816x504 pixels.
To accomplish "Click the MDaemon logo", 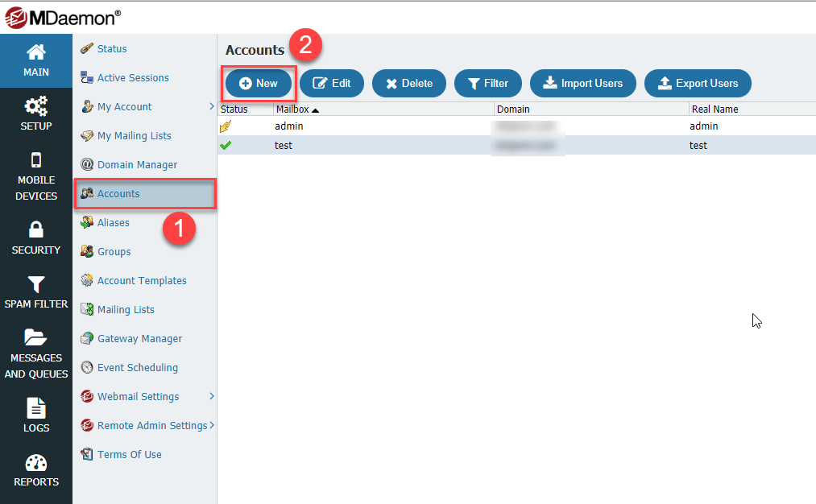I will tap(63, 18).
